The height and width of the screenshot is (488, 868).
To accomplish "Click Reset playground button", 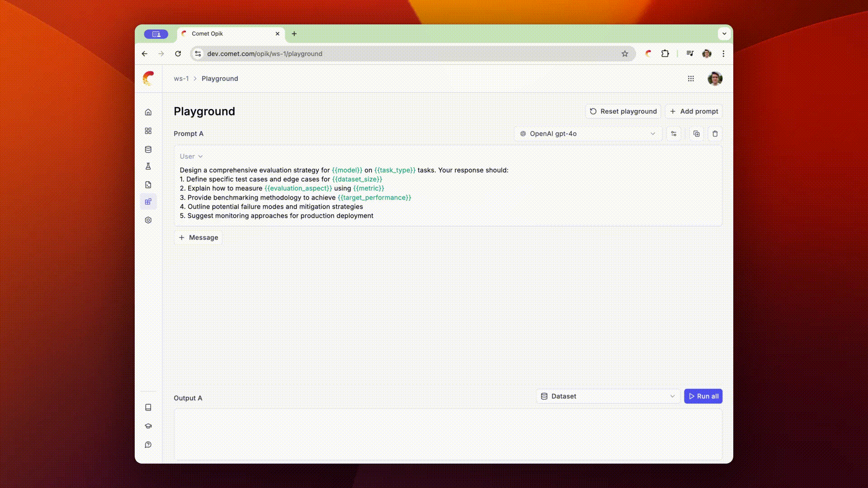I will tap(623, 112).
